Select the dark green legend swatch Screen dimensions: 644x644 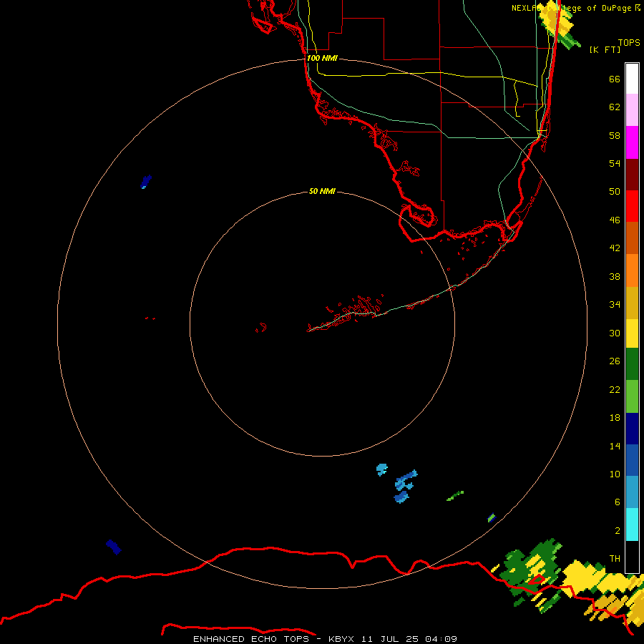632,364
